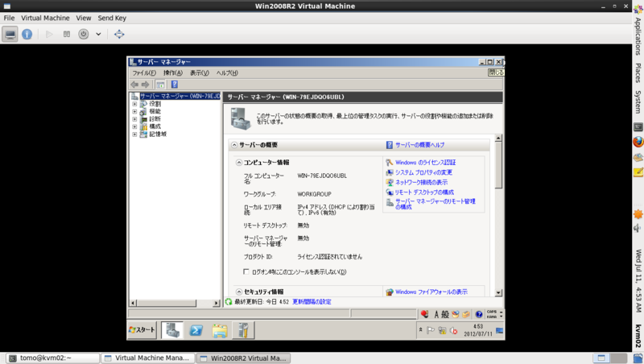Open the Send Key menu

112,18
